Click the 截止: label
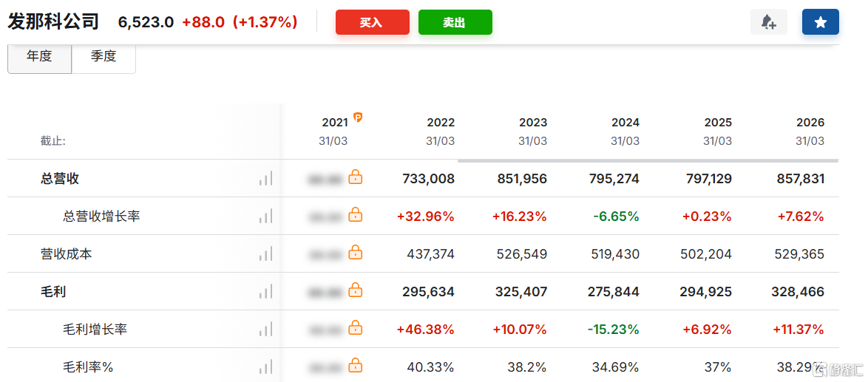Screen dimensions: 868x382 53,142
